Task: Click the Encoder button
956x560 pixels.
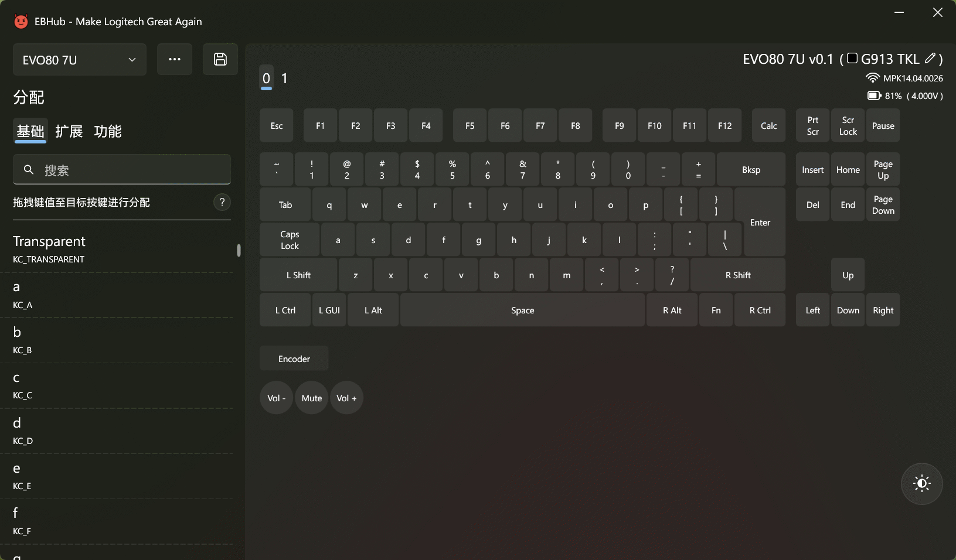Action: 294,358
